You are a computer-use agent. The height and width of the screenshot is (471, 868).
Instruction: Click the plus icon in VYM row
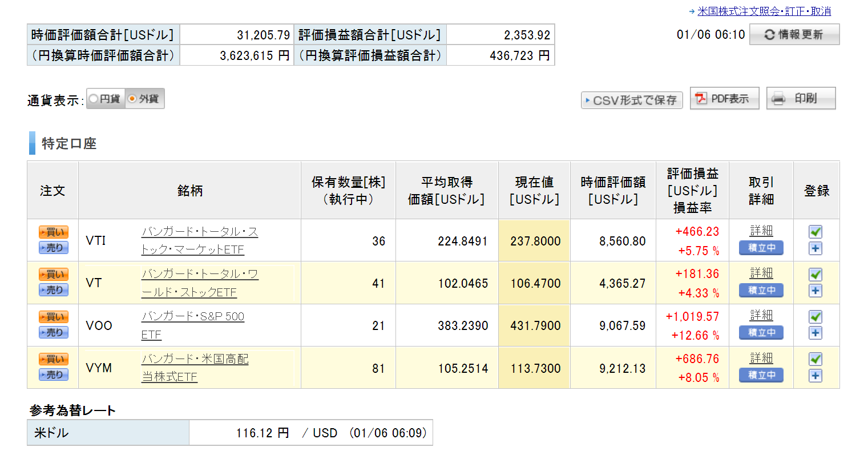click(x=815, y=376)
